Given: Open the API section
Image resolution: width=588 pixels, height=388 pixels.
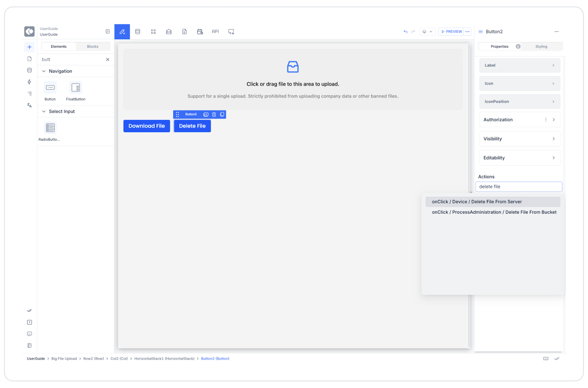Looking at the screenshot, I should coord(215,32).
